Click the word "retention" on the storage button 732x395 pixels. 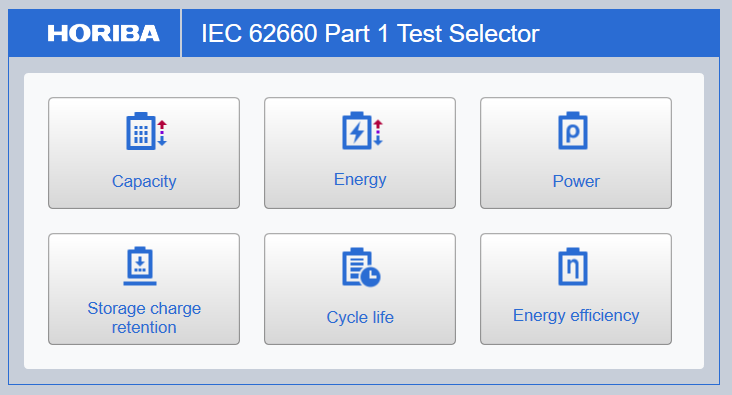tap(144, 327)
